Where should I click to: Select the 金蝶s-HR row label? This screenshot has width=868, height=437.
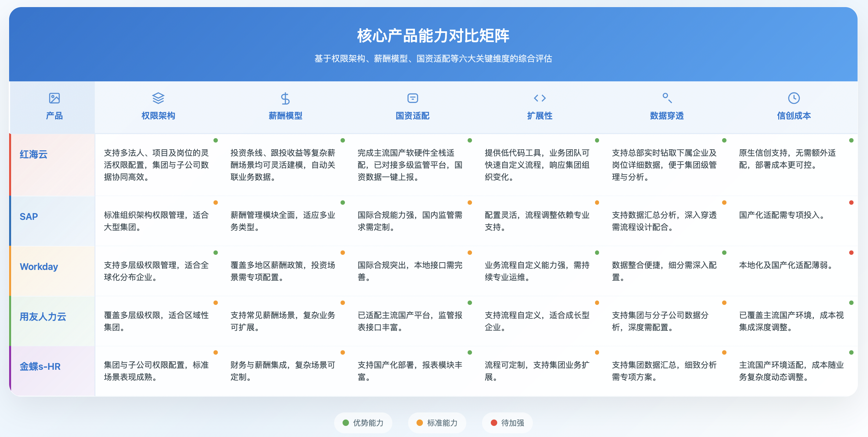click(x=40, y=366)
